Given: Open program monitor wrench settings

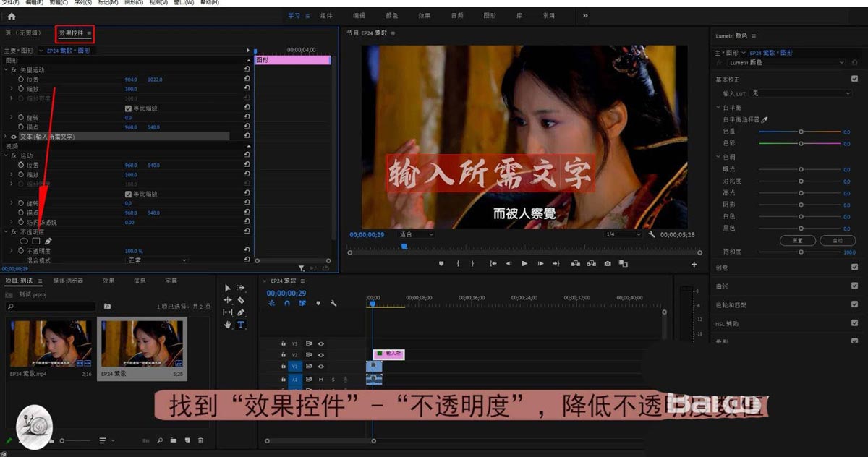Looking at the screenshot, I should [x=652, y=234].
